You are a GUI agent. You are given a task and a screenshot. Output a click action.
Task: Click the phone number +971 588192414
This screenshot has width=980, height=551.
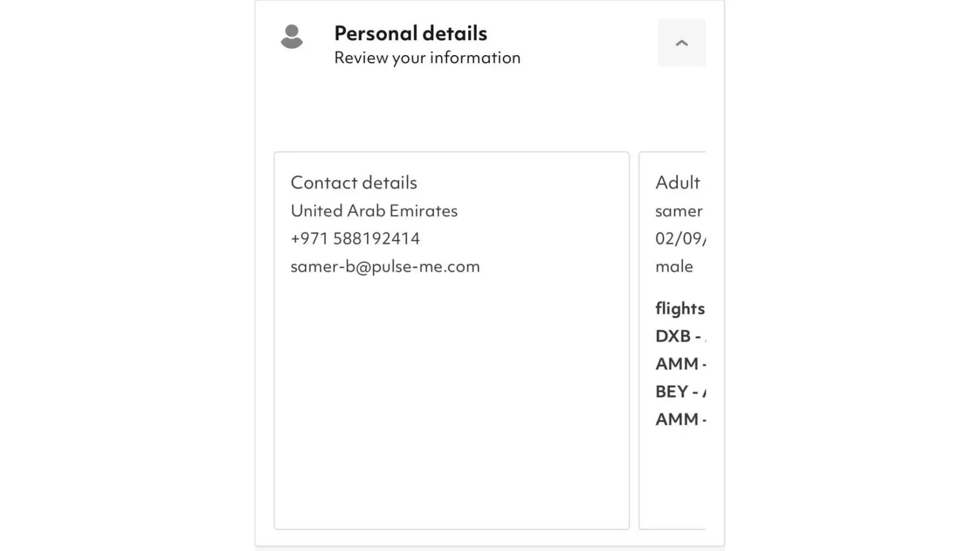tap(355, 239)
